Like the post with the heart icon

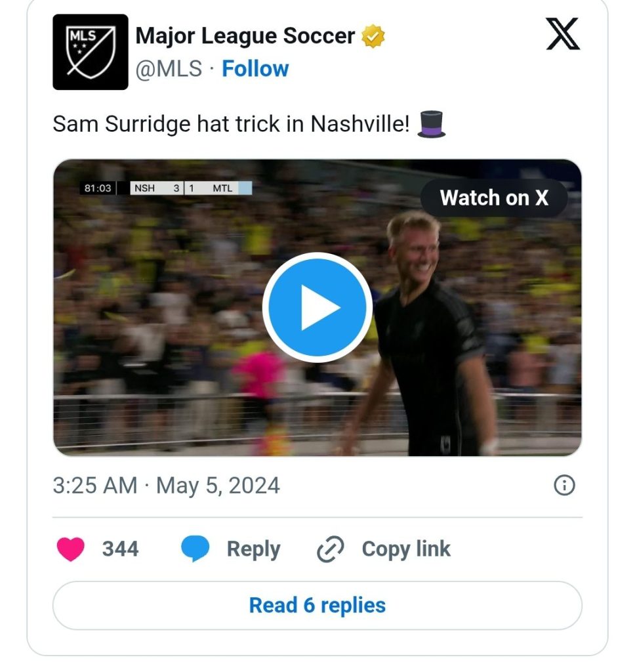(x=70, y=549)
